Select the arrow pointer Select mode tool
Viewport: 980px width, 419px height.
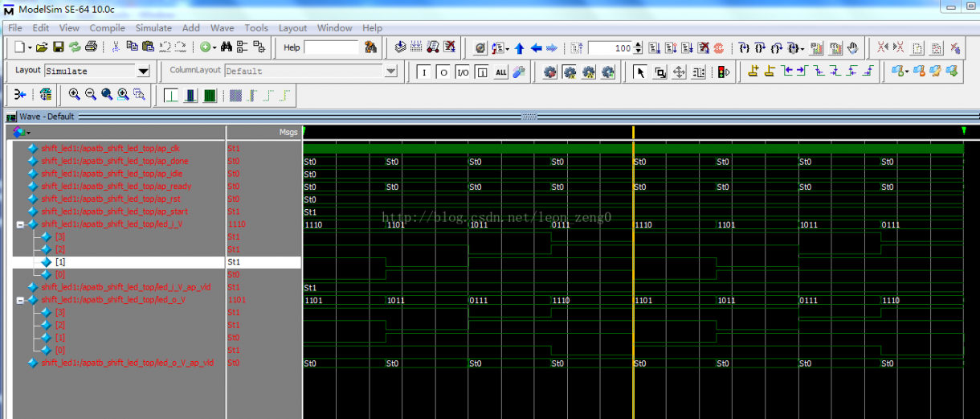(x=640, y=72)
